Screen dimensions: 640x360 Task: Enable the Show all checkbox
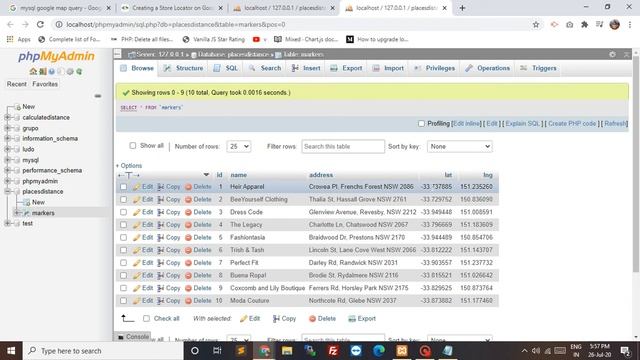[133, 145]
